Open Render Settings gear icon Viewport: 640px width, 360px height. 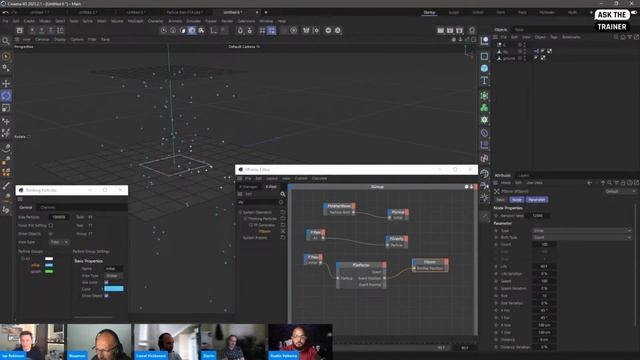[x=460, y=31]
